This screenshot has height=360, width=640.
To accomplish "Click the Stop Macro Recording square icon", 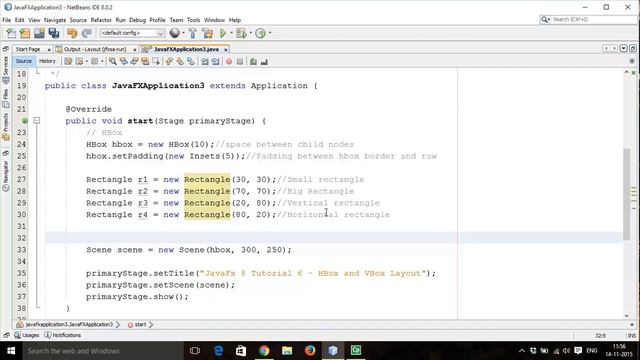I will 240,62.
